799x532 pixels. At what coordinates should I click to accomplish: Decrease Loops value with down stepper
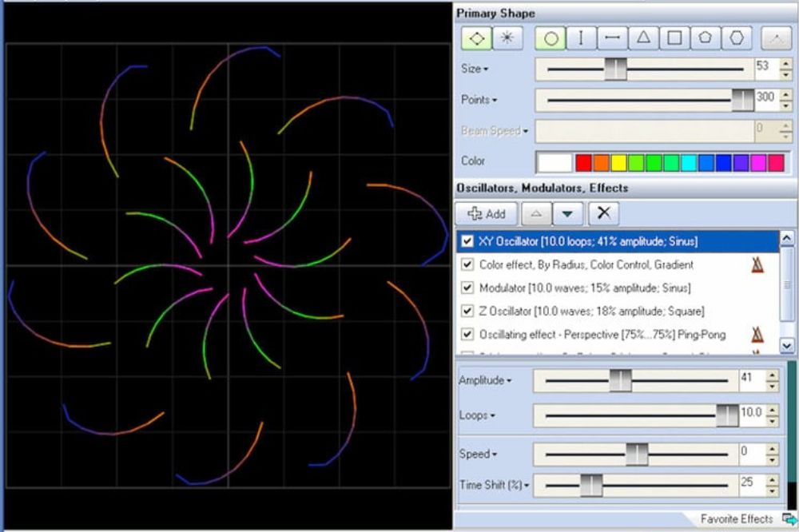point(773,422)
